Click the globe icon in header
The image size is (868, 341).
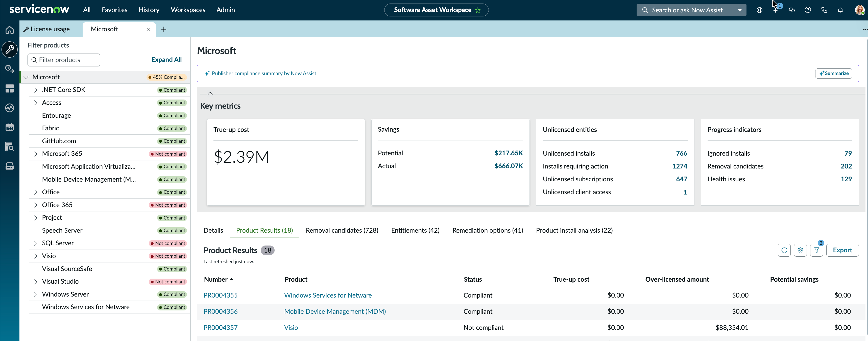[759, 10]
